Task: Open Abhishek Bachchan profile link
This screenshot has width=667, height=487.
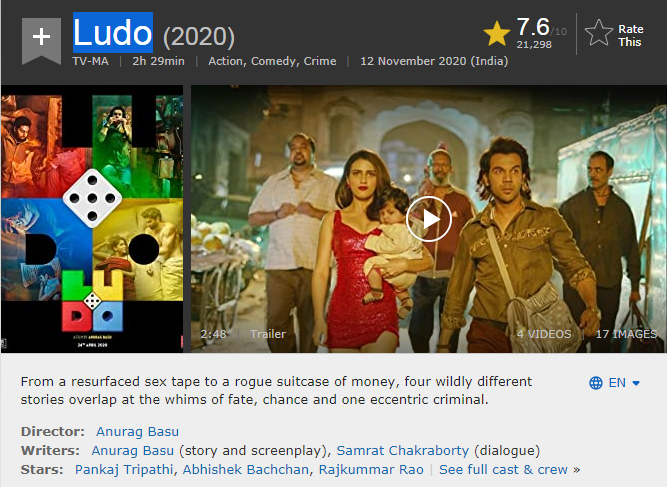Action: 246,470
